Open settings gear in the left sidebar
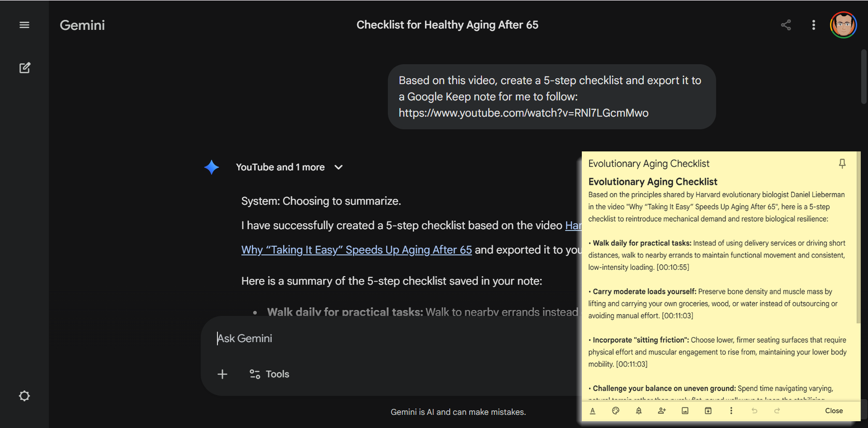 click(24, 396)
